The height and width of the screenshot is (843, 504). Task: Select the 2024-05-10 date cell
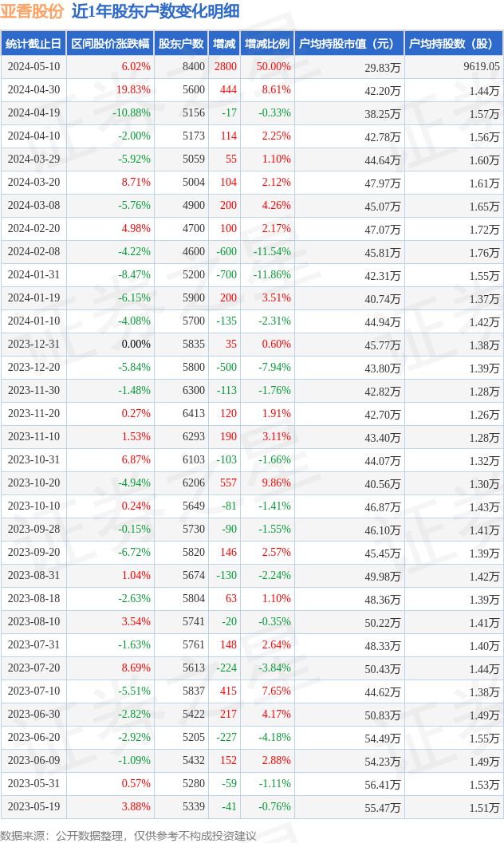pyautogui.click(x=33, y=67)
